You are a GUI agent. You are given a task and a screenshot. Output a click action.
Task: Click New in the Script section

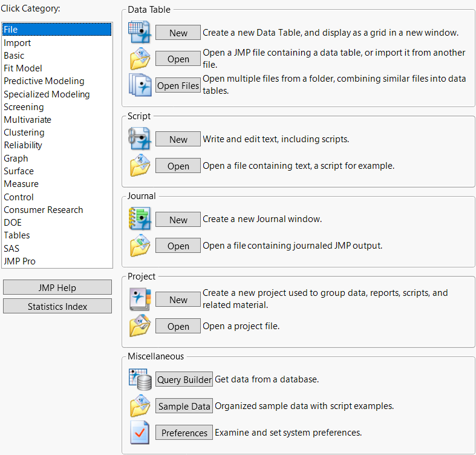[178, 139]
